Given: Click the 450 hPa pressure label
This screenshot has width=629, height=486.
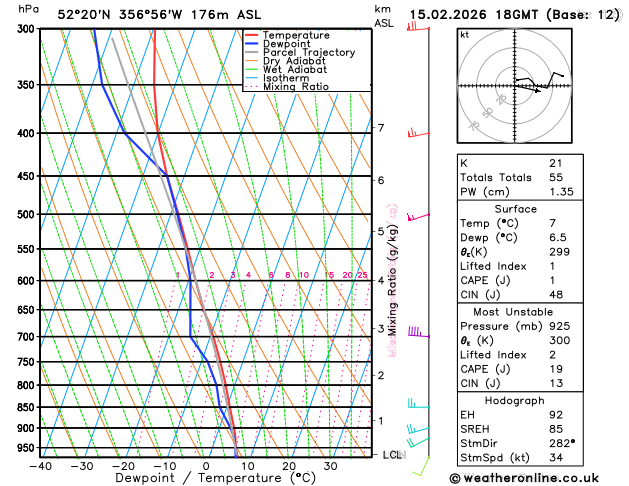Looking at the screenshot, I should pyautogui.click(x=28, y=176).
